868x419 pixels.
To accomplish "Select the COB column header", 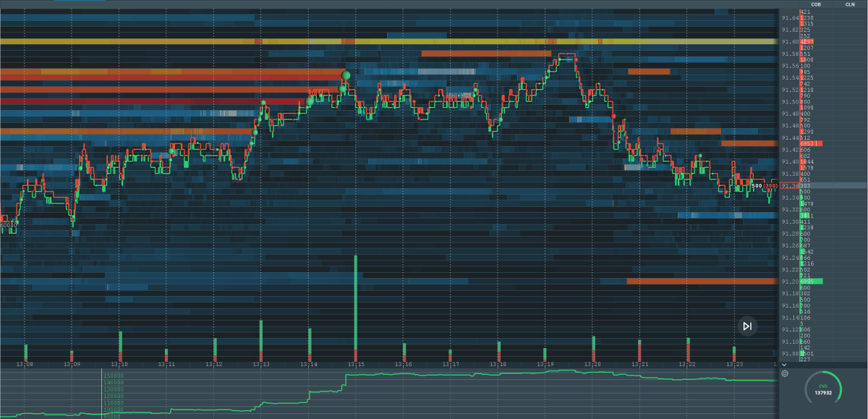I will [816, 4].
